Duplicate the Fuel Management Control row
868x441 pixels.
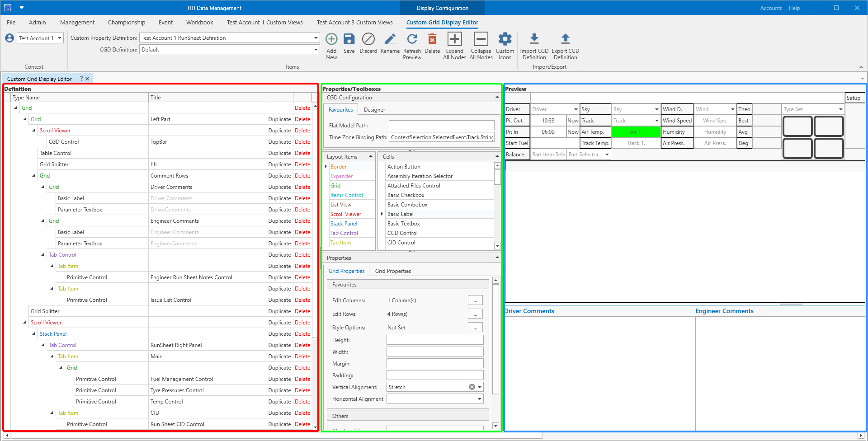pos(279,379)
